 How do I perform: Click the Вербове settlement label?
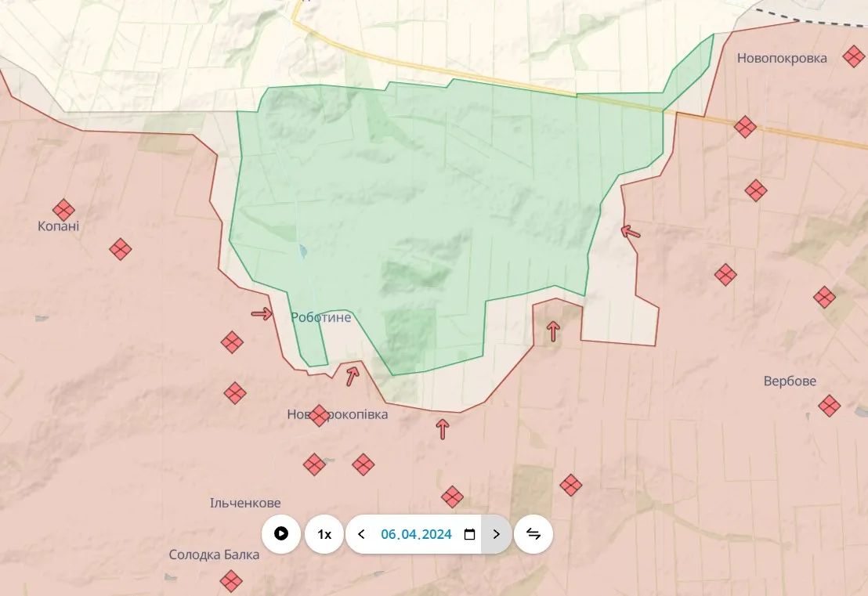click(x=790, y=381)
